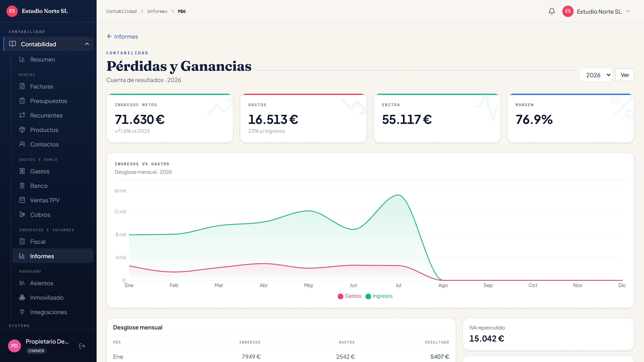Go back via the Informes link

tap(122, 36)
